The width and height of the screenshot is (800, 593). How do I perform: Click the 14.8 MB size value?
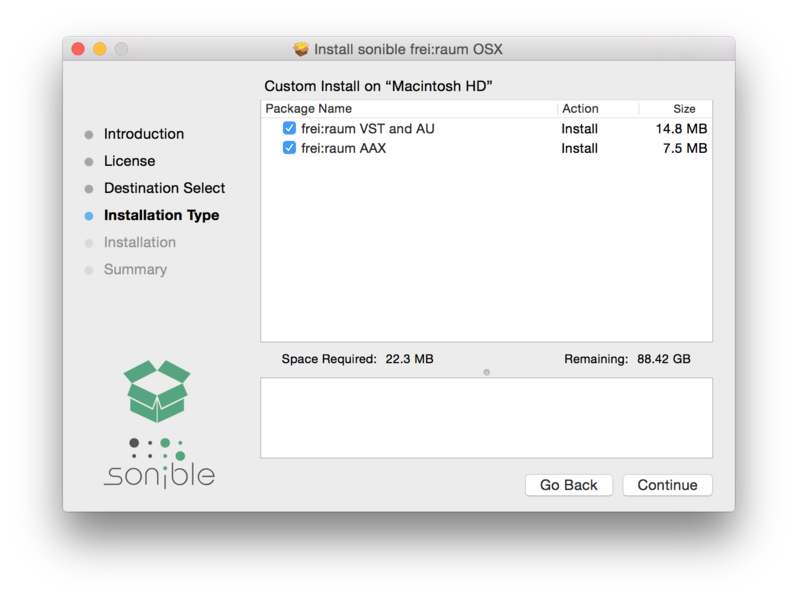(x=681, y=129)
